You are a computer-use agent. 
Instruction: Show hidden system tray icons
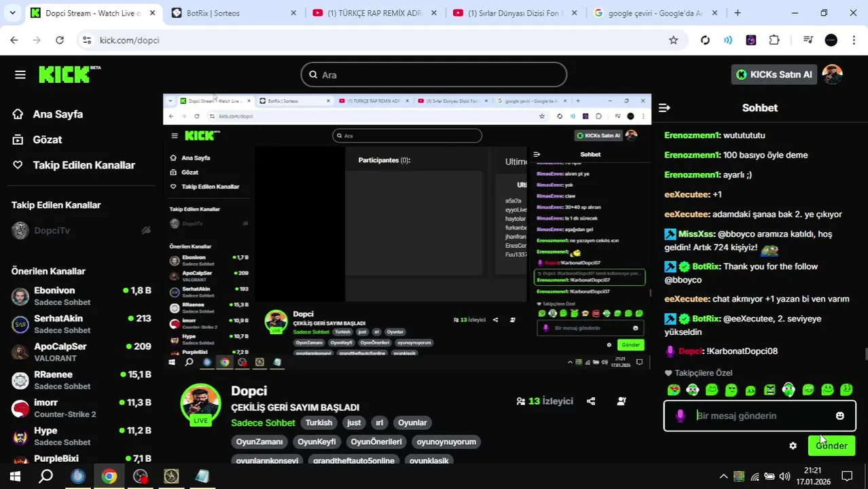tap(723, 476)
